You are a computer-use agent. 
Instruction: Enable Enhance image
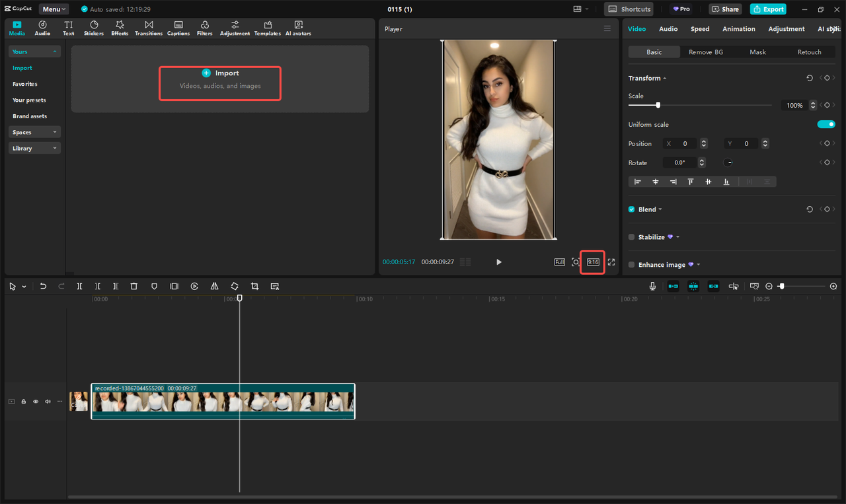point(631,264)
